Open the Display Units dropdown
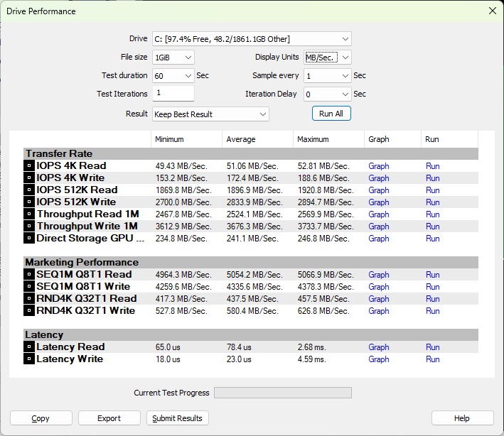Viewport: 504px width, 436px height. 327,58
